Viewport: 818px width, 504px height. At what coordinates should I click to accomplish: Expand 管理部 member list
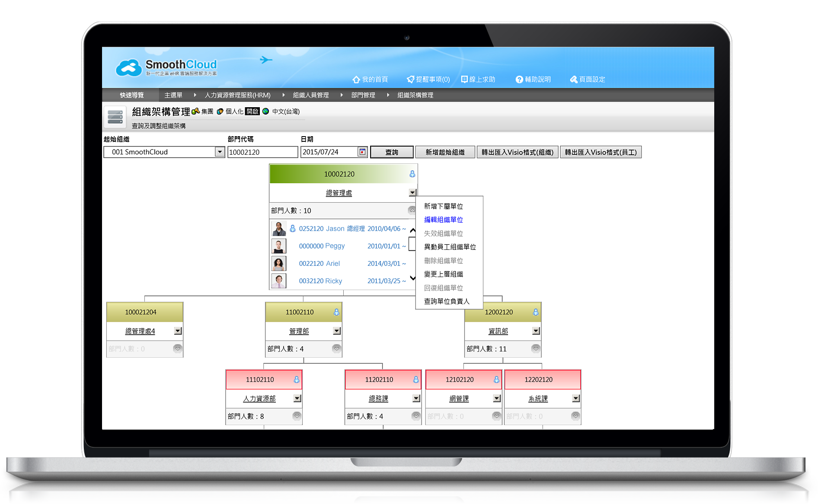337,348
